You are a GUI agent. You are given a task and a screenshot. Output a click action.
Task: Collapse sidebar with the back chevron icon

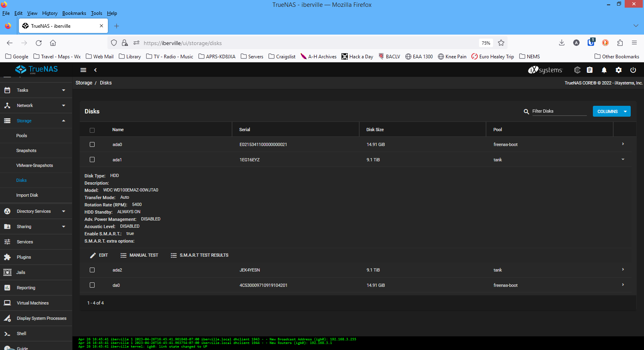point(95,70)
